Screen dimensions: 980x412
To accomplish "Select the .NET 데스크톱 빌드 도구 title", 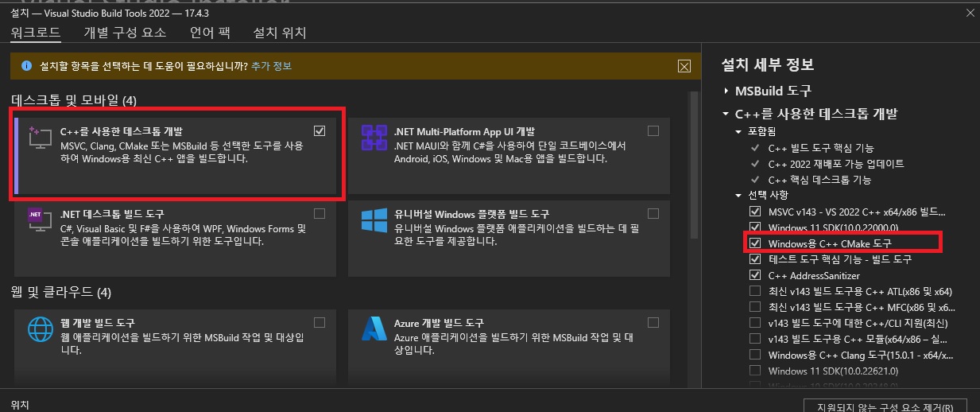I will pos(112,214).
